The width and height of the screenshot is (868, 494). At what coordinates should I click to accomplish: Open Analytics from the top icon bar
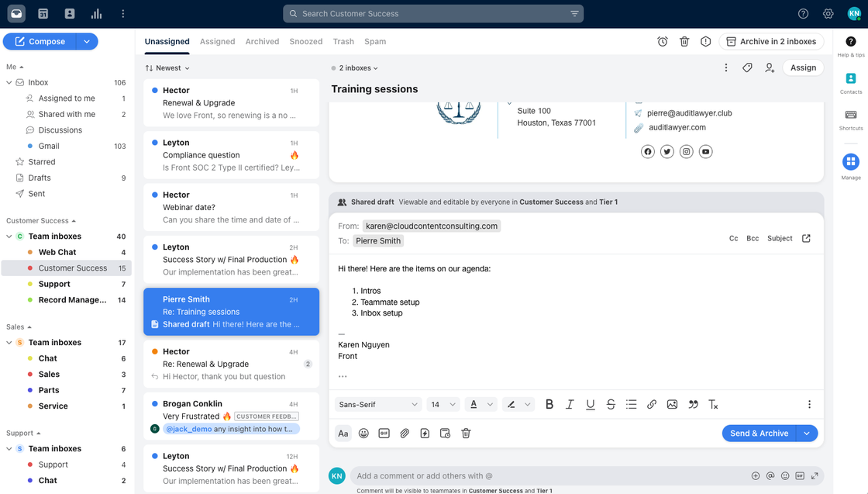pyautogui.click(x=97, y=13)
